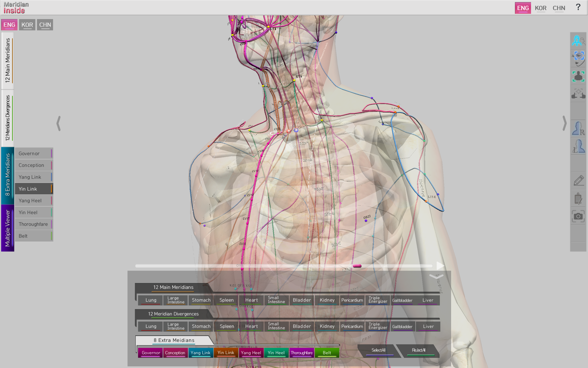Toggle Triple Energizer in Meridian Divergences
Screen dimensions: 588x368
point(378,326)
